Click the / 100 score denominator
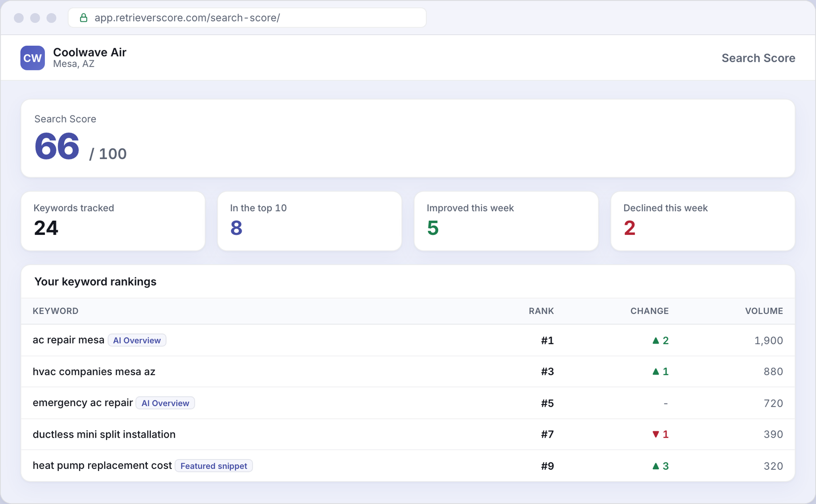 108,154
